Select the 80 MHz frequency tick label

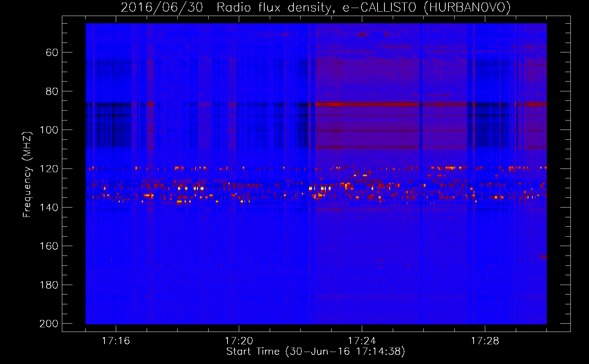52,91
